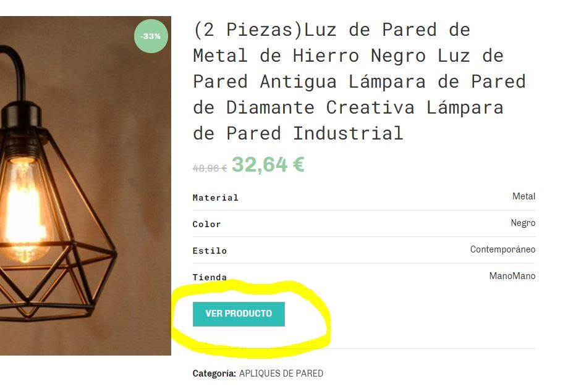The width and height of the screenshot is (568, 392).
Task: Click the Negro color value
Action: point(523,223)
